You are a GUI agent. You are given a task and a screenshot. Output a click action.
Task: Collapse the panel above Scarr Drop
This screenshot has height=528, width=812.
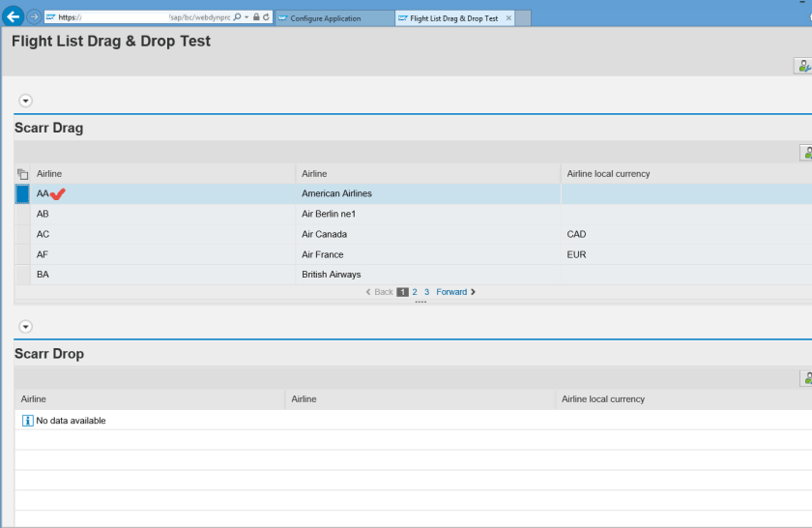[26, 327]
